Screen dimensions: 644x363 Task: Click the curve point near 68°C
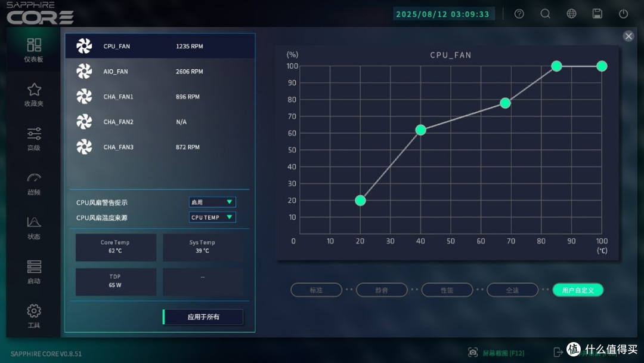click(x=505, y=103)
